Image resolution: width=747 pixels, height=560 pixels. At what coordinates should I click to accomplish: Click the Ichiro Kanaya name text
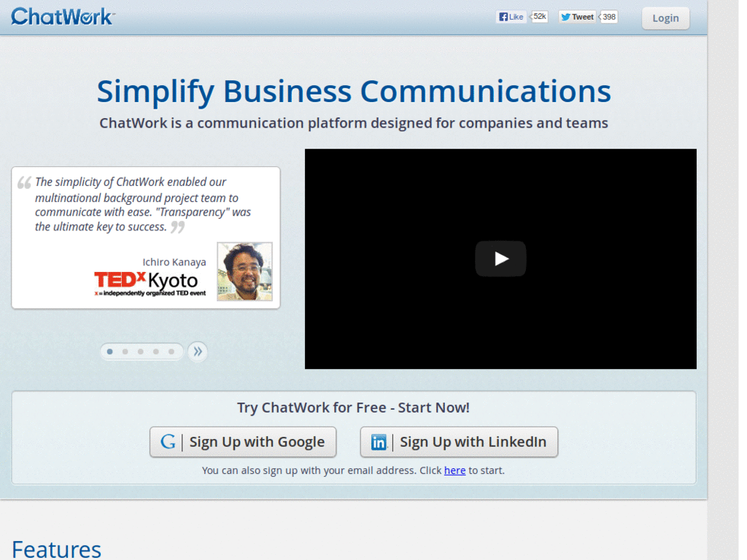tap(174, 262)
